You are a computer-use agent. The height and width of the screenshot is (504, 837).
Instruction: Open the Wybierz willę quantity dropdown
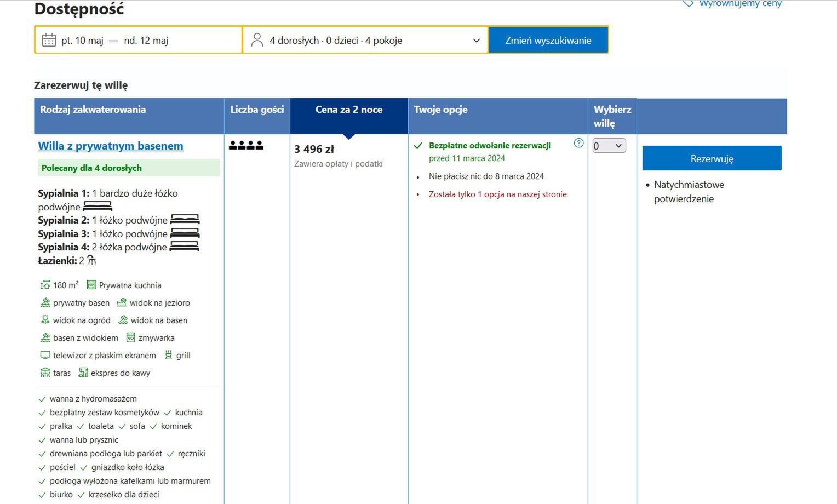pos(609,146)
